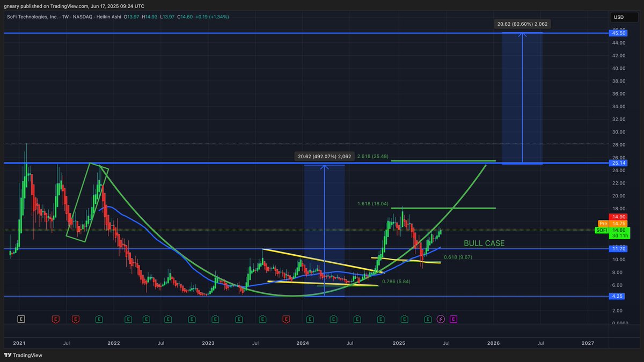
Task: Click the 2026 time axis label
Action: (493, 343)
